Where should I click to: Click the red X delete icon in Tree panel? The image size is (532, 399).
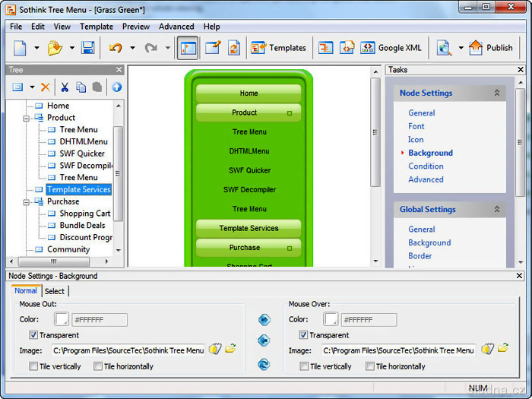click(46, 87)
